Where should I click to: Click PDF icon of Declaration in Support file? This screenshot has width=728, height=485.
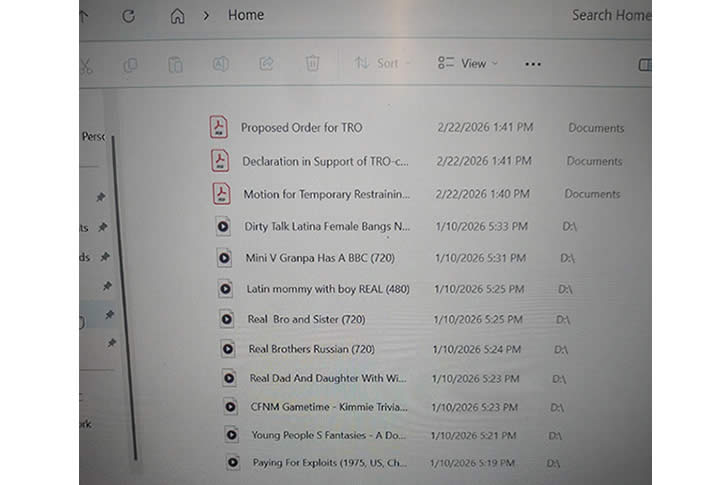220,161
